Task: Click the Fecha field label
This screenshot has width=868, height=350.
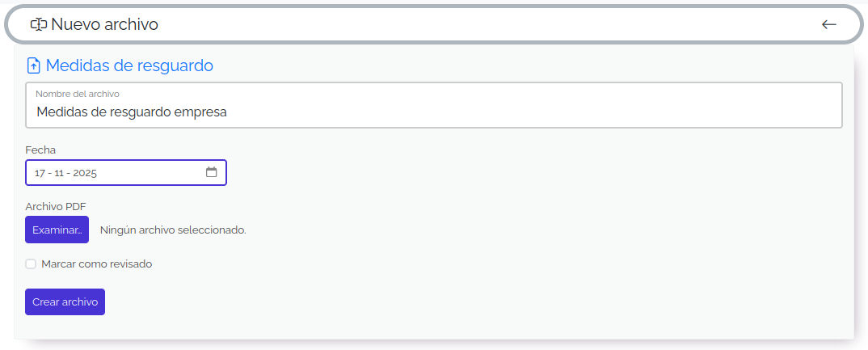Action: [40, 150]
